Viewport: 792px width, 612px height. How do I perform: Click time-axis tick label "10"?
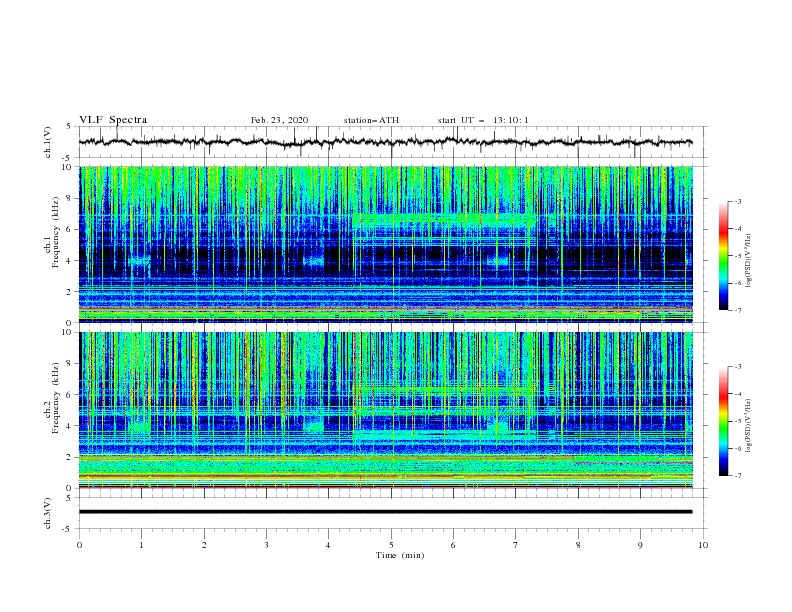(703, 545)
